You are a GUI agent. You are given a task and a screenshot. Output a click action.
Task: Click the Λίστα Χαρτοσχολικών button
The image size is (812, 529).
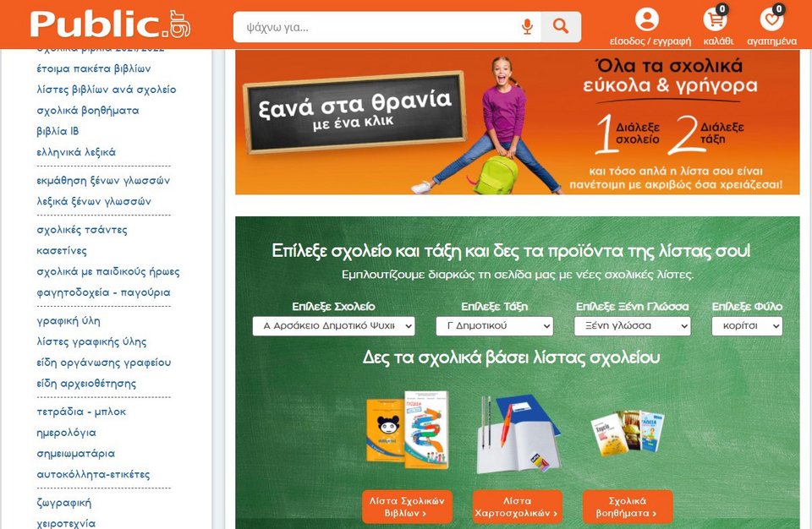[518, 505]
